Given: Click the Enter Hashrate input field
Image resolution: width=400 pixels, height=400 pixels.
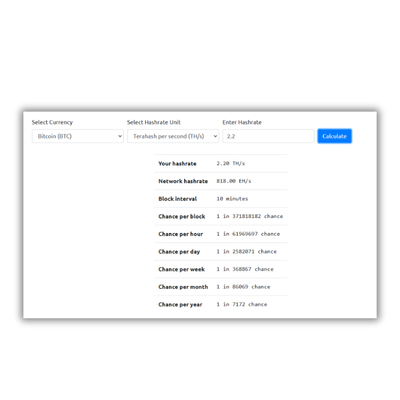Looking at the screenshot, I should [268, 136].
